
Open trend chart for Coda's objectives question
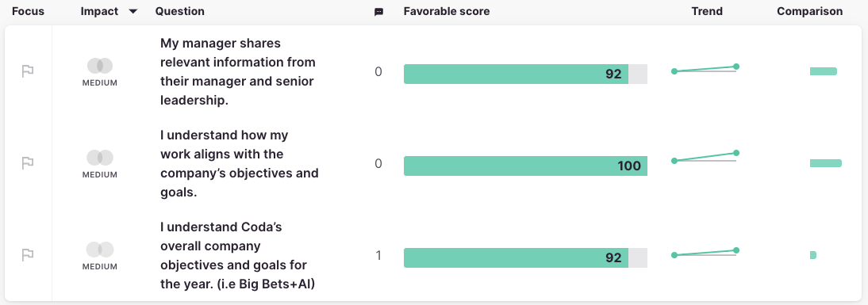[705, 253]
